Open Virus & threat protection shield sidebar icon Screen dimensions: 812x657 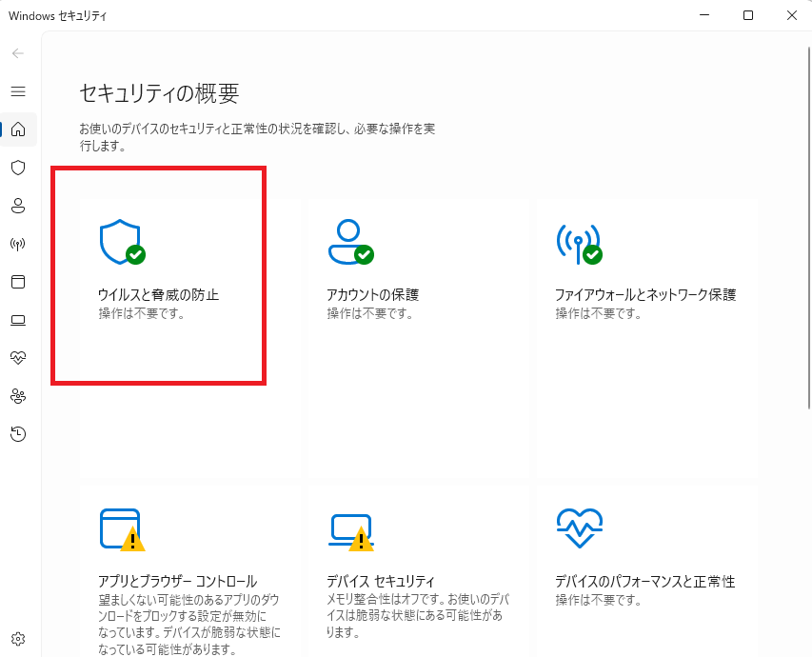(17, 168)
